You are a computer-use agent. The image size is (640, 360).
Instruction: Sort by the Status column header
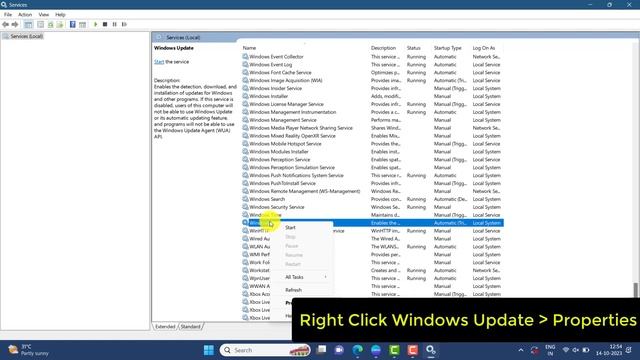[413, 48]
